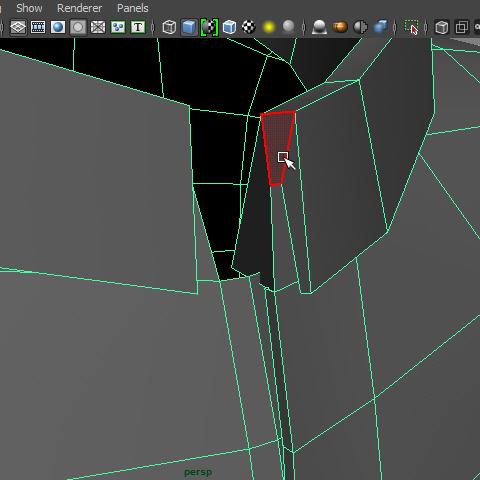This screenshot has width=480, height=480.
Task: Enable the film gate icon
Action: [38, 27]
